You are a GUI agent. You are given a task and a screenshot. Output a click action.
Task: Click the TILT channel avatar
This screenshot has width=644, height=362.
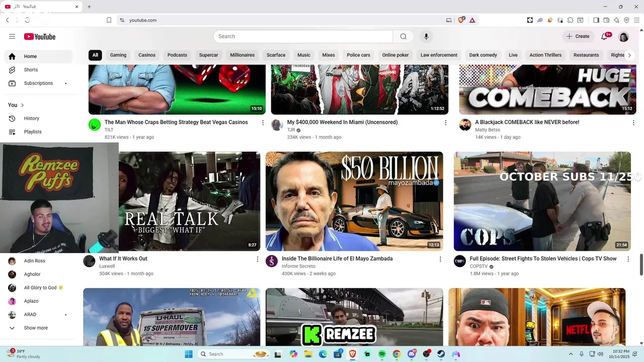pyautogui.click(x=95, y=125)
